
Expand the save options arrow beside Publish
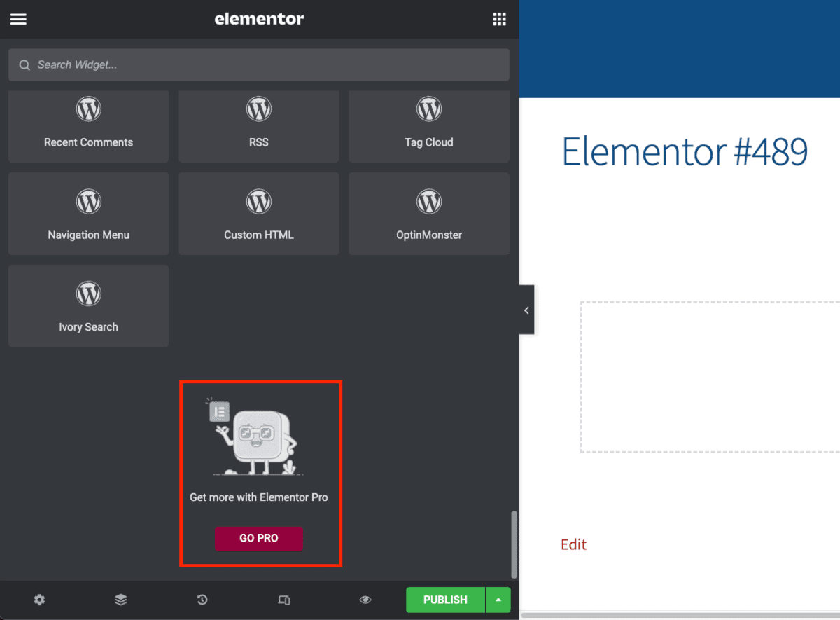[x=498, y=600]
